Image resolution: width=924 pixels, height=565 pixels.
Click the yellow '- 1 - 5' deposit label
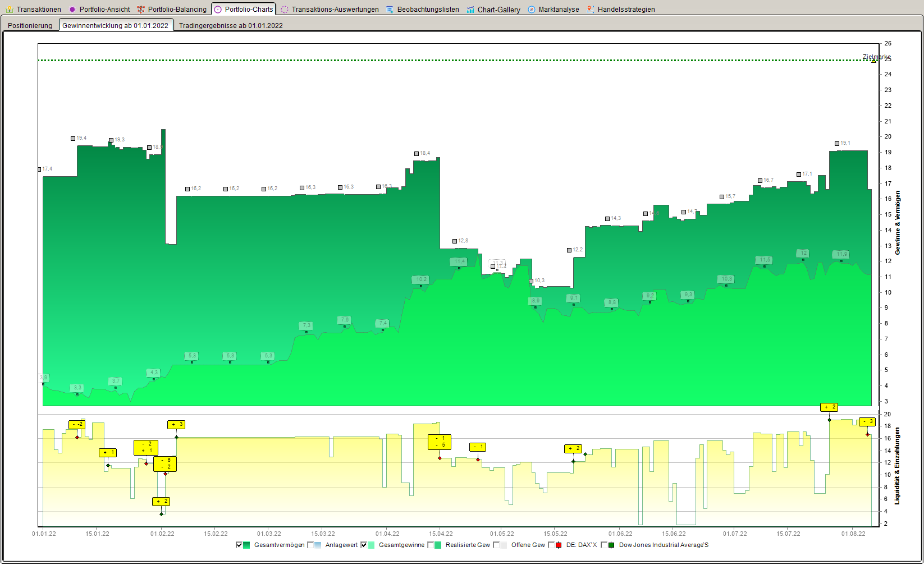pos(440,442)
